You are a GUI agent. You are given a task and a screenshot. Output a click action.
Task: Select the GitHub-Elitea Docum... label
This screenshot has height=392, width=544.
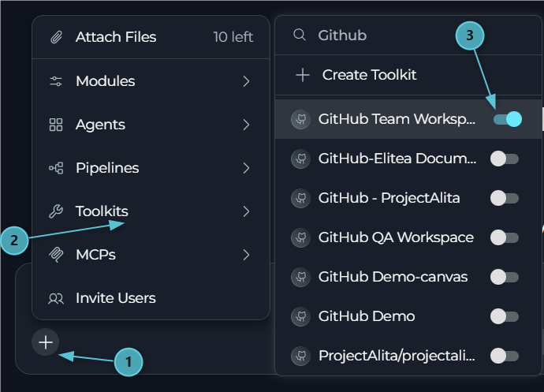pos(397,159)
